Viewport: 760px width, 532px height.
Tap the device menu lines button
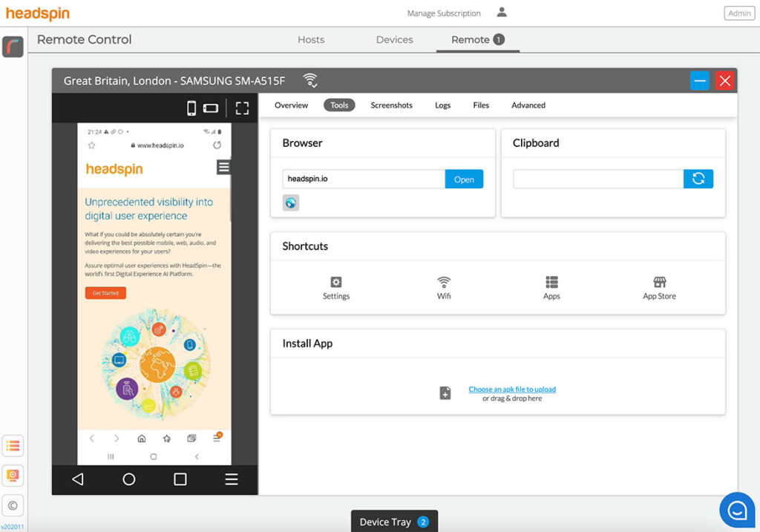[232, 479]
